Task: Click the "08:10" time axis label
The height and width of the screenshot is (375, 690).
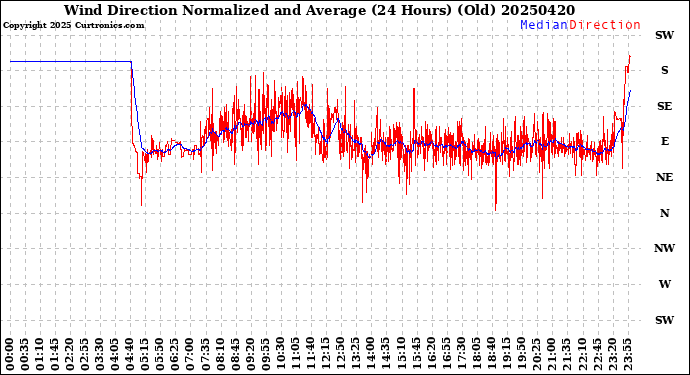Action: tap(220, 354)
